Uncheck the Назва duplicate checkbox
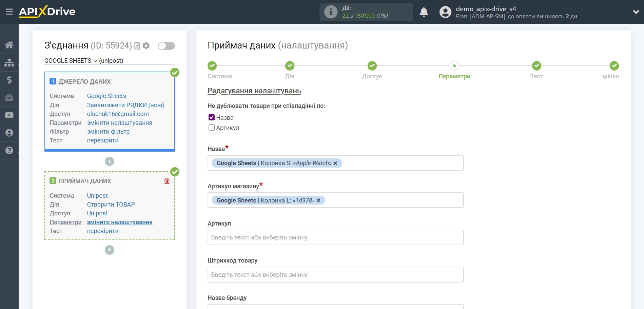Image resolution: width=644 pixels, height=309 pixels. tap(212, 117)
